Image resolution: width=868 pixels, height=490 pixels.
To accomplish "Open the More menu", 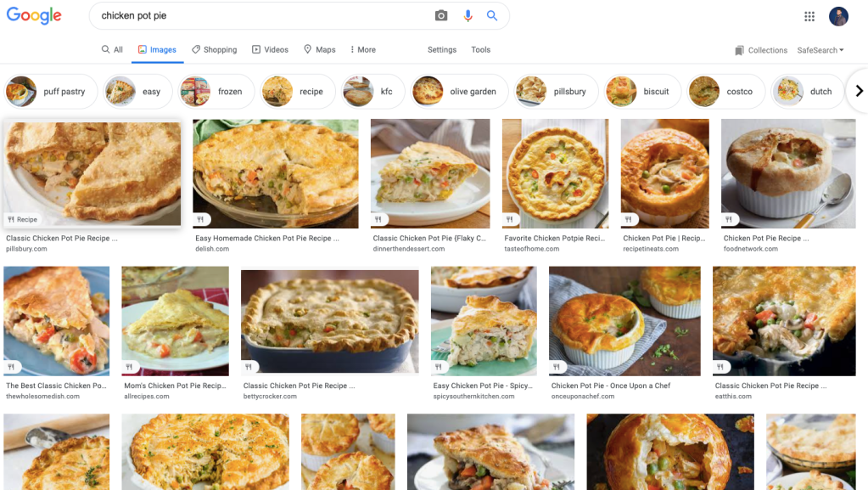I will pos(361,50).
